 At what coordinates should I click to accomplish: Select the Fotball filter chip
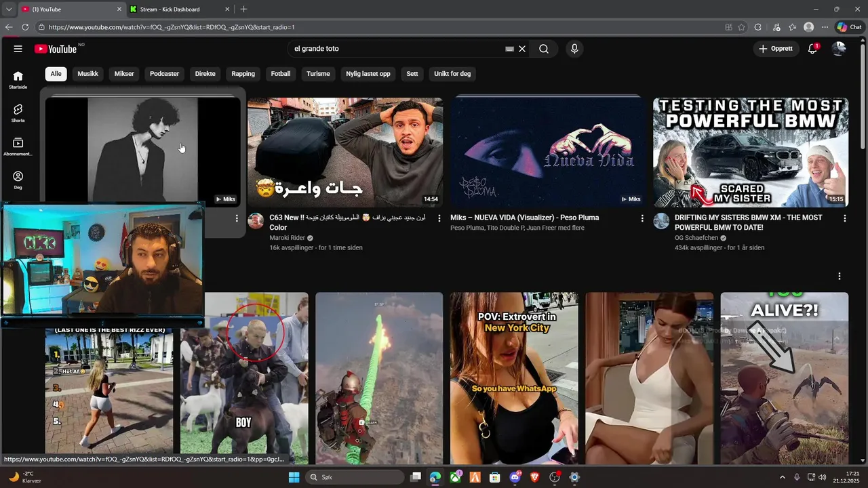(x=281, y=73)
